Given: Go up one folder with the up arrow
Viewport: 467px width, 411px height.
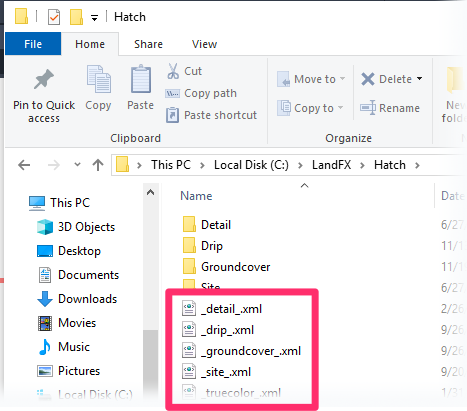Looking at the screenshot, I should 98,165.
